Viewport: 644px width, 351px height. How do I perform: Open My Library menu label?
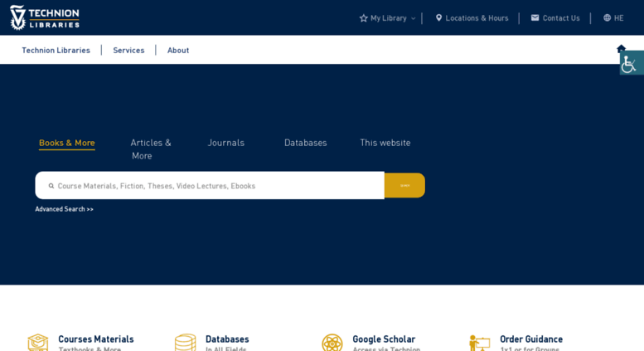click(389, 18)
